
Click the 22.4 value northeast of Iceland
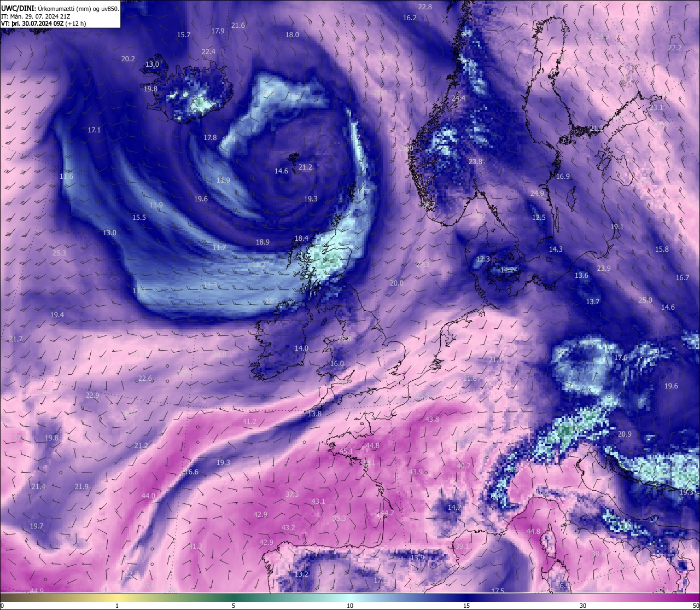click(x=208, y=52)
